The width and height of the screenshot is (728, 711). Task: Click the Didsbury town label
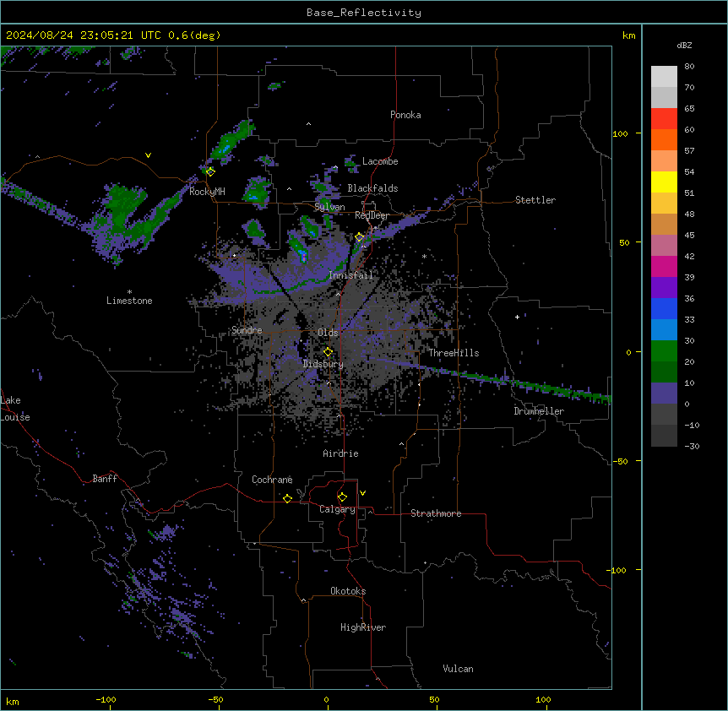[323, 364]
